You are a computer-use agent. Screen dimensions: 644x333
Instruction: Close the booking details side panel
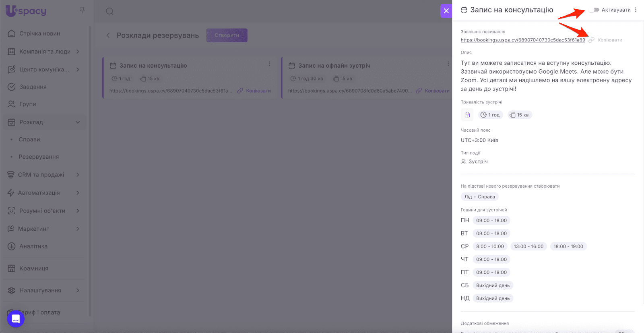(446, 11)
